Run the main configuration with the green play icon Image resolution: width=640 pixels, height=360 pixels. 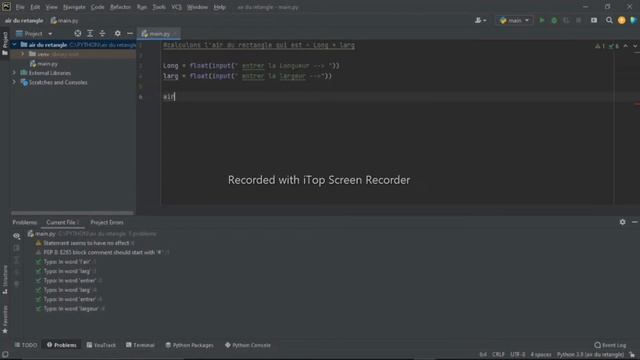[x=542, y=20]
